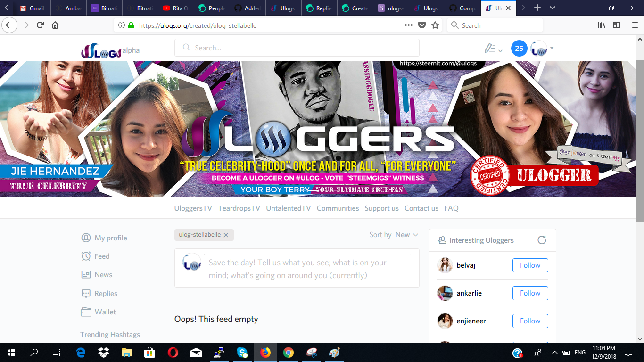Show the Firefox sidebars icon

pyautogui.click(x=617, y=25)
